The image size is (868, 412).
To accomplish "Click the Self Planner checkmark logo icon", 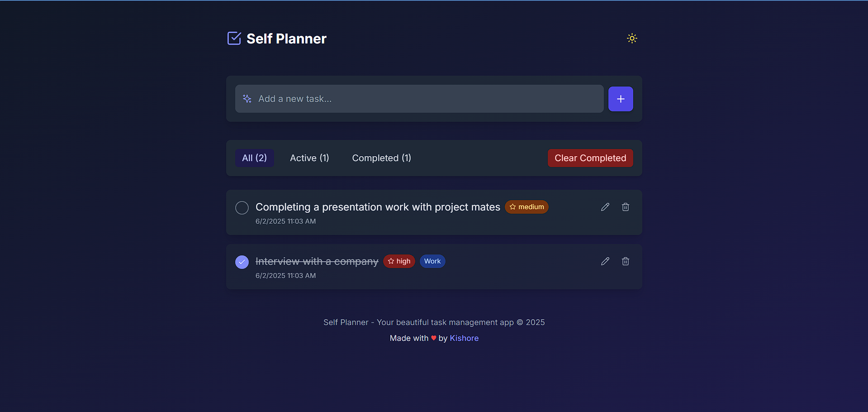I will tap(234, 38).
